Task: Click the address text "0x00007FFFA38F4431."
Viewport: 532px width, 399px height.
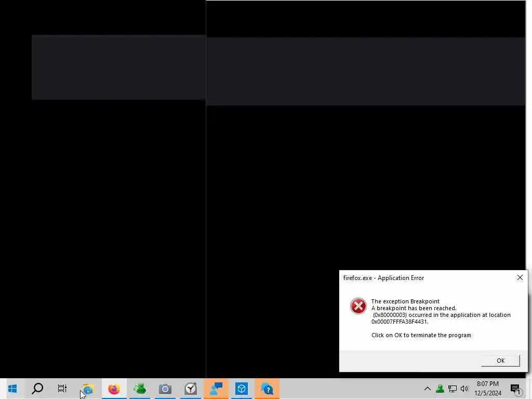Action: [400, 321]
